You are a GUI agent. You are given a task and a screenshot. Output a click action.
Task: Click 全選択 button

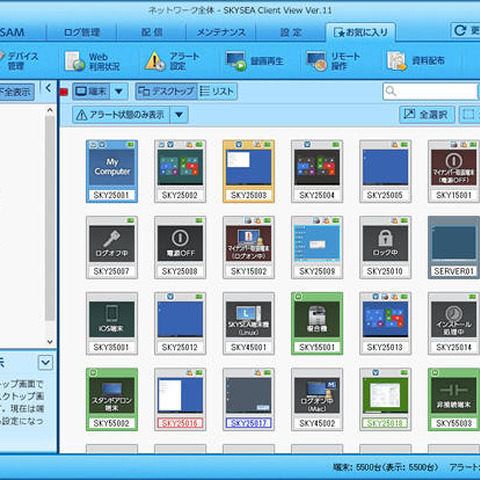[427, 115]
